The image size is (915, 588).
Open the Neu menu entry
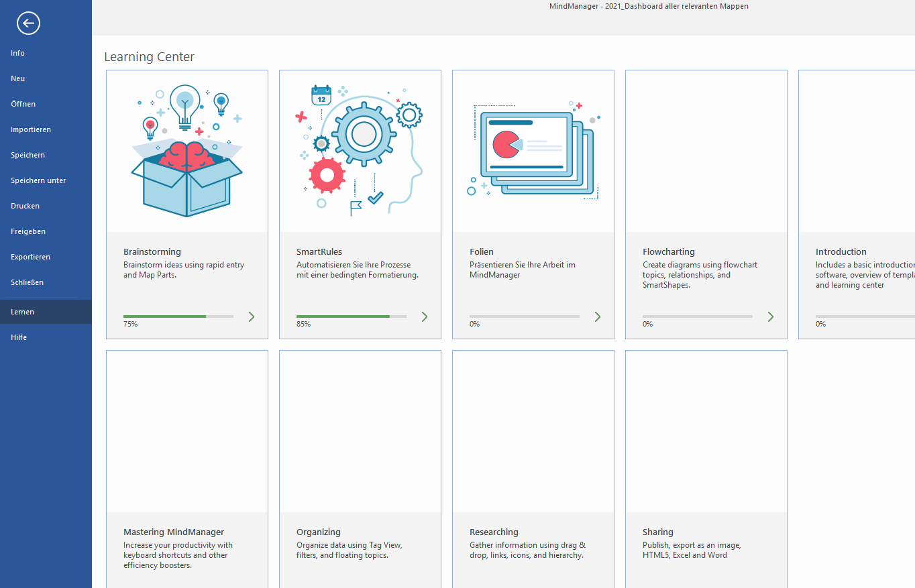click(18, 78)
